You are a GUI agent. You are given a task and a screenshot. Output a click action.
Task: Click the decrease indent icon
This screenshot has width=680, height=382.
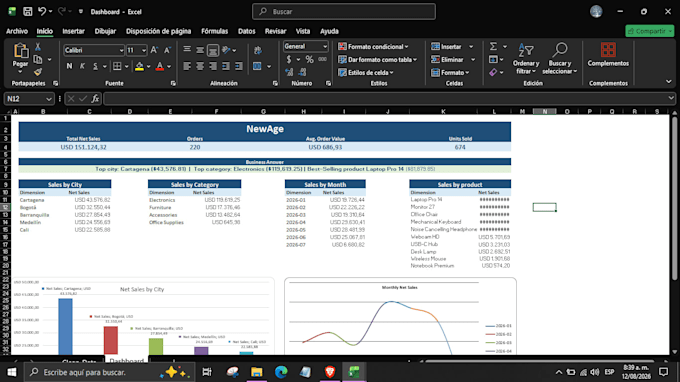(226, 66)
